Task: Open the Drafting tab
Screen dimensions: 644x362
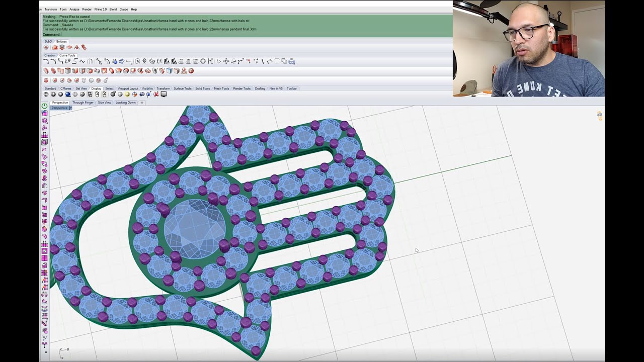Action: 260,88
